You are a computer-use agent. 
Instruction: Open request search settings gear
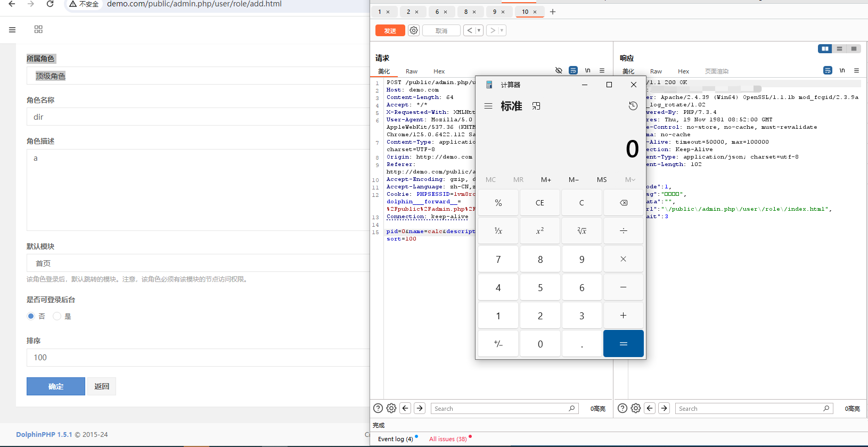tap(391, 408)
